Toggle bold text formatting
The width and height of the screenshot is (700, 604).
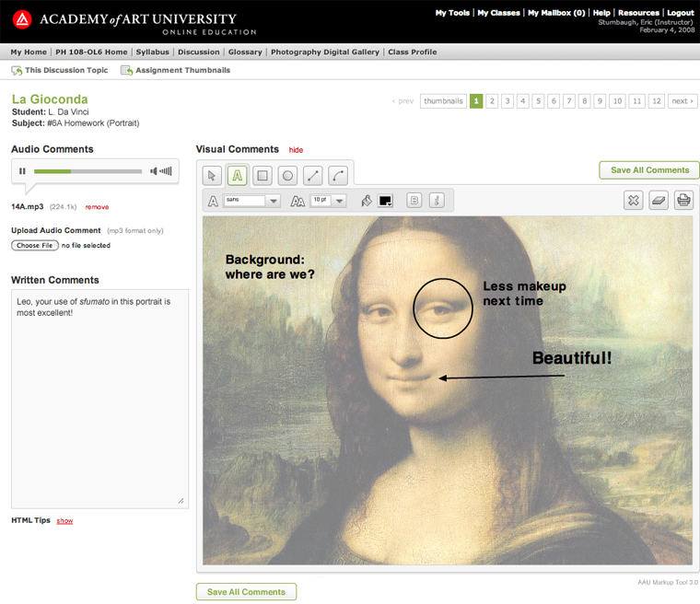[414, 201]
